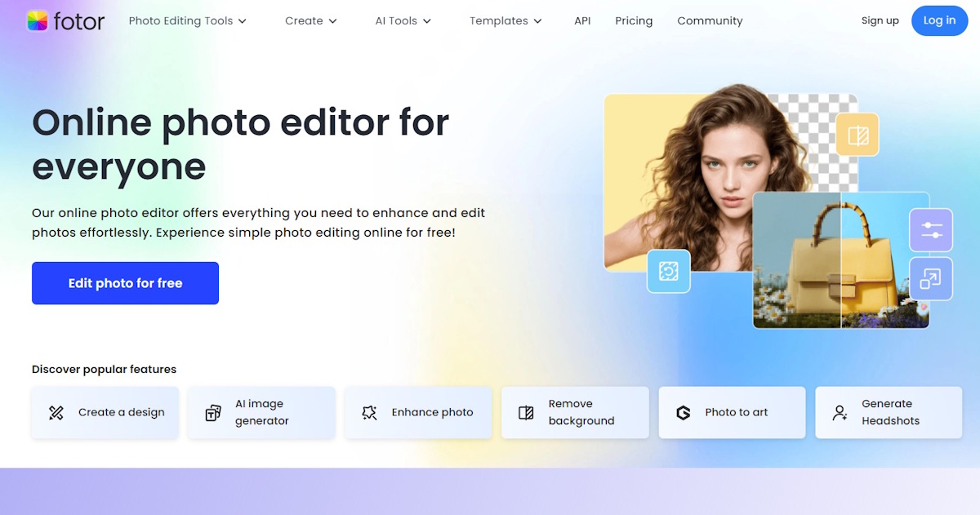Expand the AI Tools dropdown
The width and height of the screenshot is (980, 515).
403,21
